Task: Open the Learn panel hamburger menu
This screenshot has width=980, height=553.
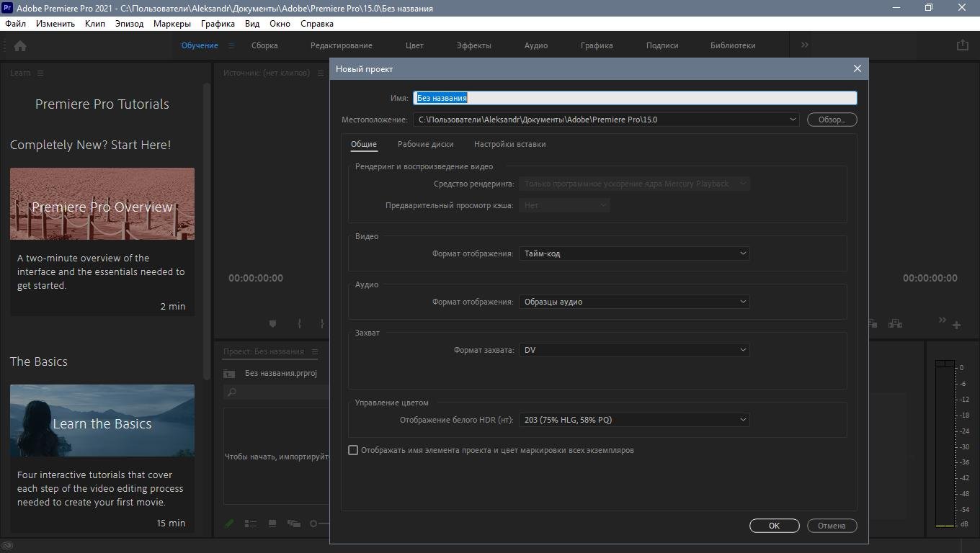Action: coord(40,73)
